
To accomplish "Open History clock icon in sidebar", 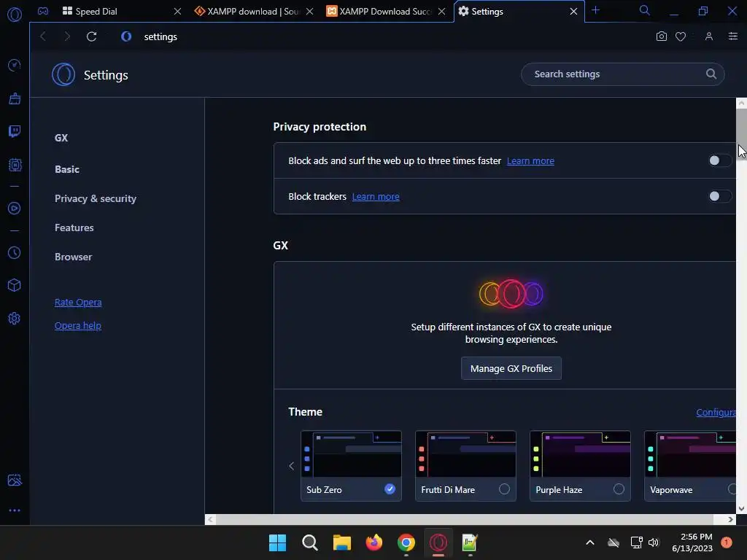I will coord(15,253).
